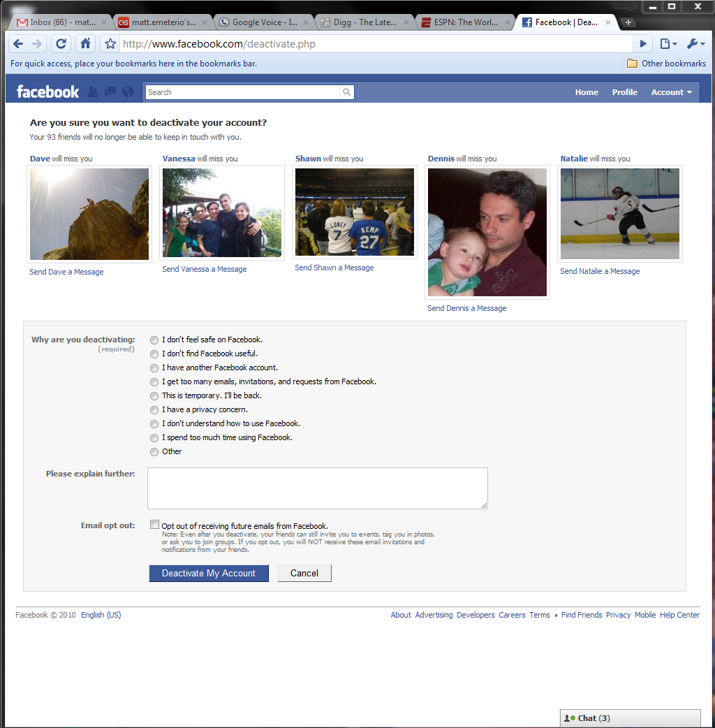Open Facebook messages icon

[110, 92]
